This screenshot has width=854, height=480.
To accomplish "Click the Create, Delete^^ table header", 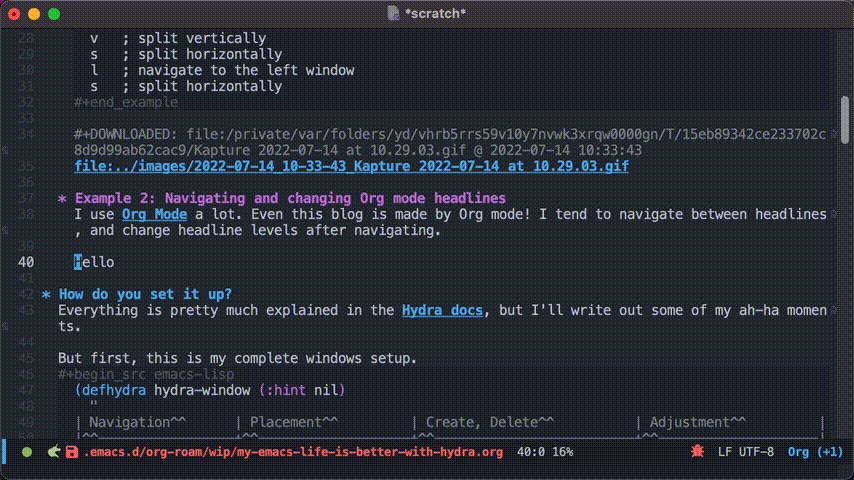I will coord(490,422).
